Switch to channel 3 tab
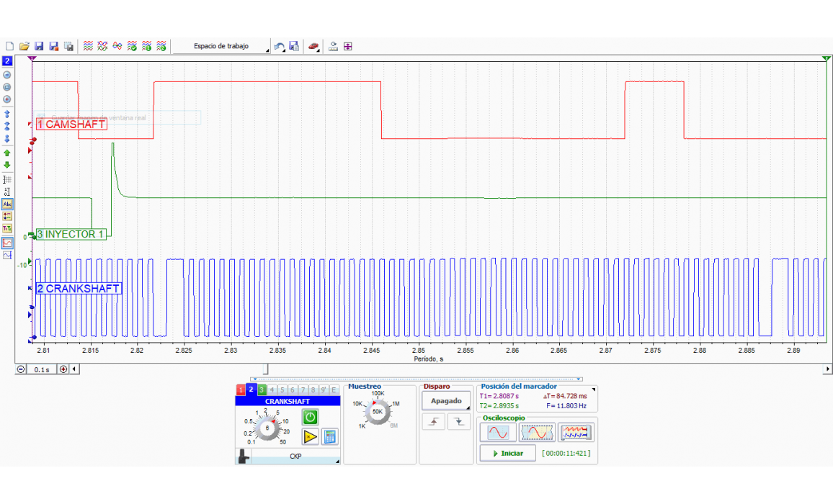Screen dimensions: 833x504 262,390
